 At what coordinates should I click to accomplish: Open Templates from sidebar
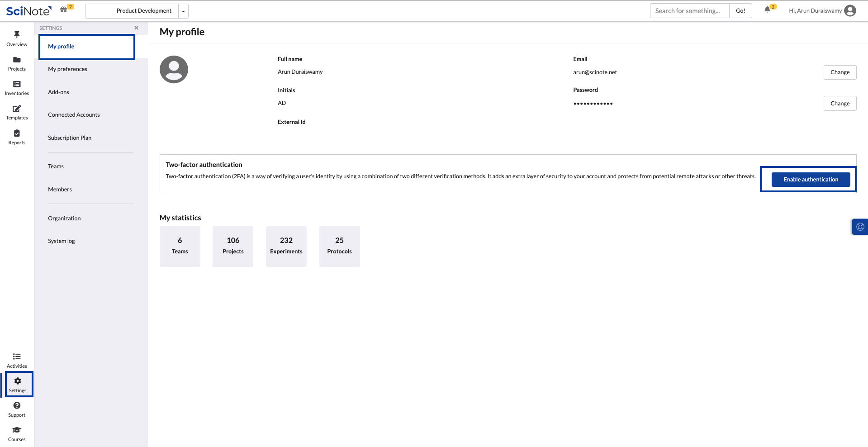[17, 112]
